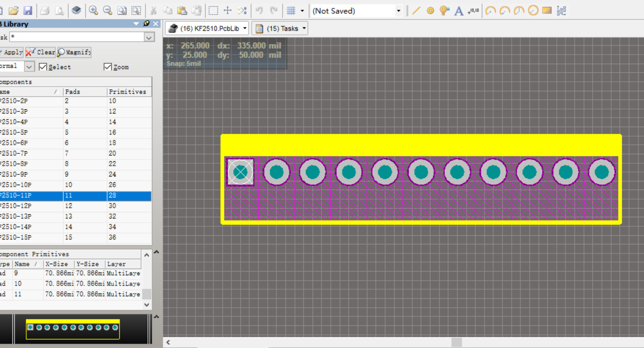Click the Array Paste icon
This screenshot has height=348, width=644.
tap(561, 11)
